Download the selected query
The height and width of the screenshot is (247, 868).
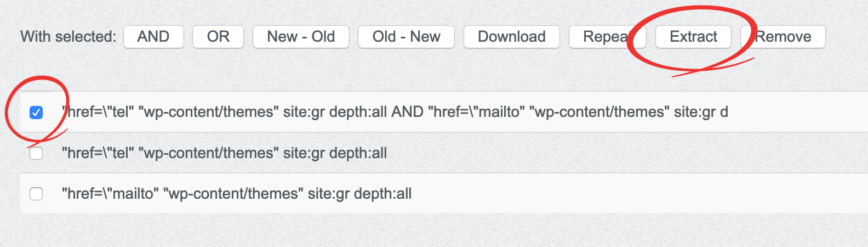[511, 37]
